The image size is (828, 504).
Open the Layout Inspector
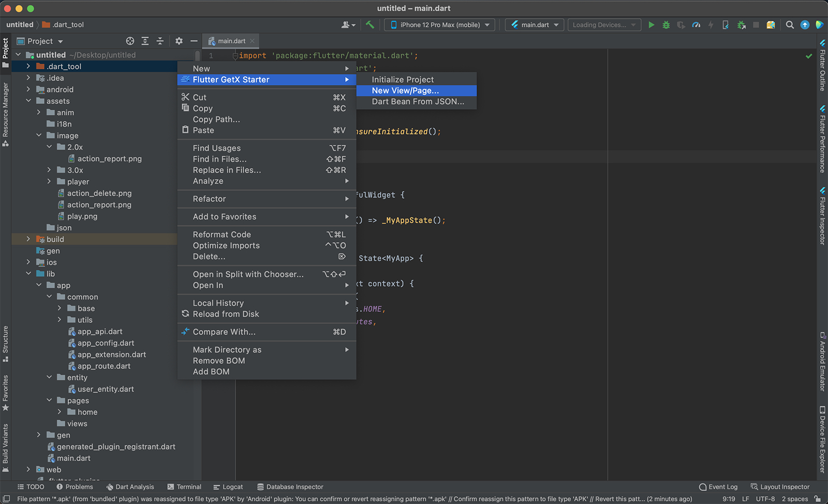point(780,487)
